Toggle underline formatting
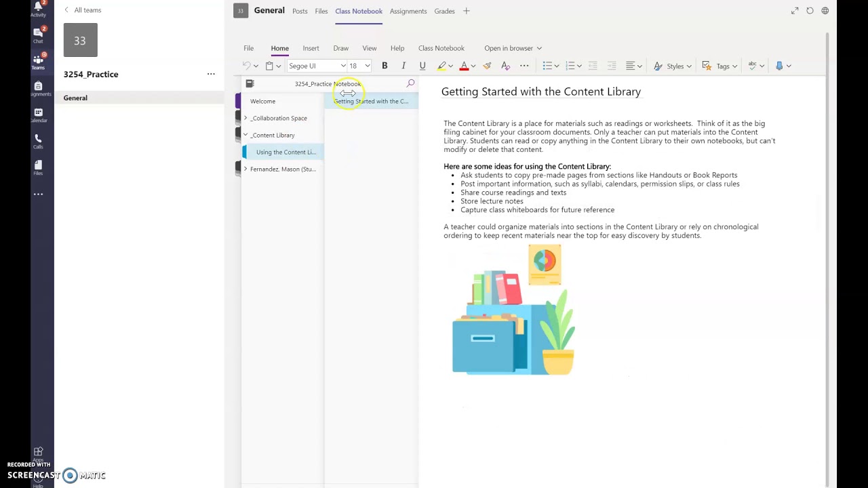The image size is (868, 488). click(422, 66)
